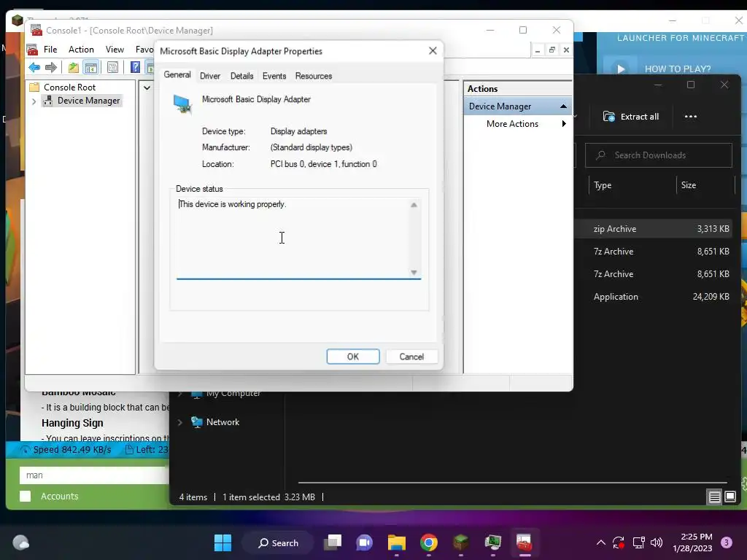The image size is (747, 560).
Task: Select Device Manager in console tree
Action: (x=88, y=101)
